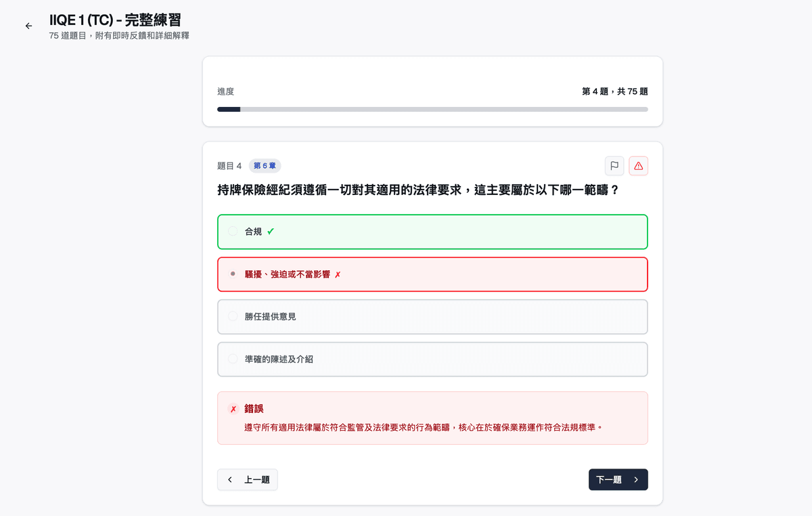Report this question via the warning triangle icon

click(638, 166)
